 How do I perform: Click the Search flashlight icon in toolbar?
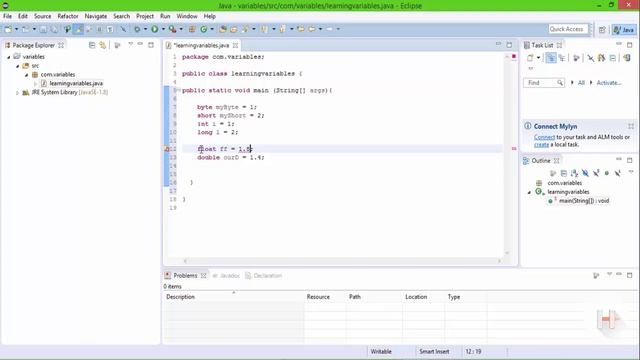[244, 29]
